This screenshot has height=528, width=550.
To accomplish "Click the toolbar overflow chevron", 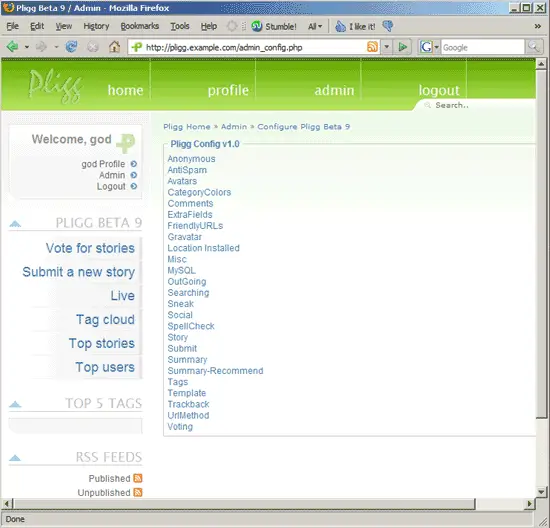I will point(537,26).
